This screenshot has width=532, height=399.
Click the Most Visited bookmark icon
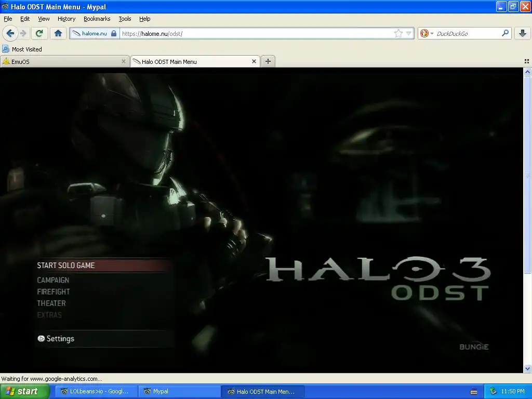coord(5,49)
